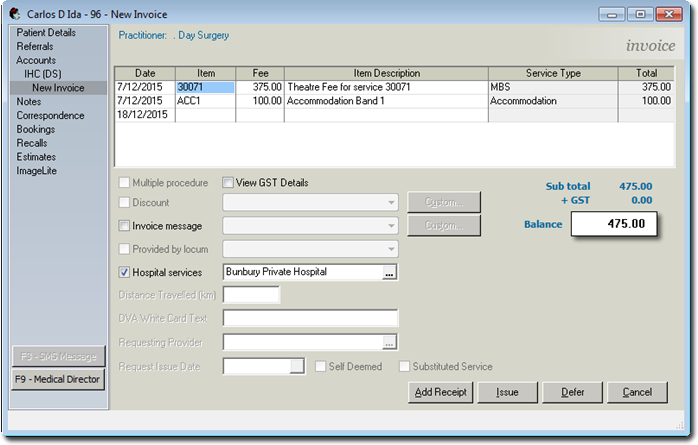698x445 pixels.
Task: Click the Bunbury Private Hospital field
Action: (301, 272)
